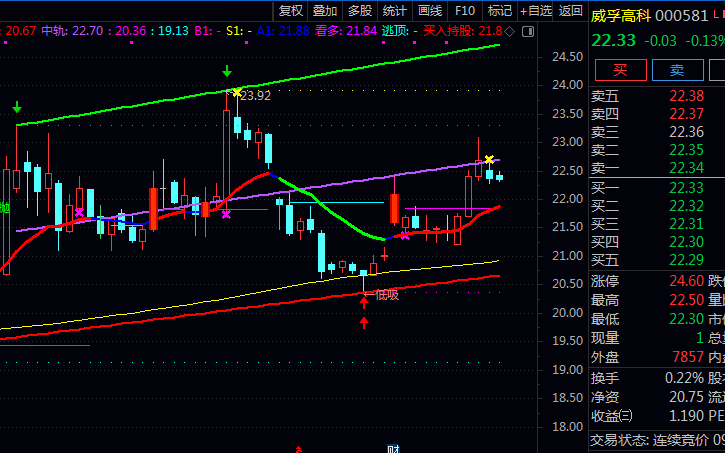
Task: Click 卖一 price 22.34
Action: click(687, 168)
